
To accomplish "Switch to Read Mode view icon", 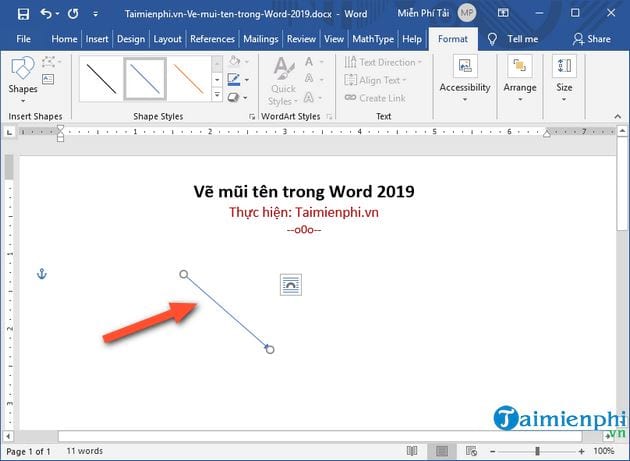I will pos(412,451).
